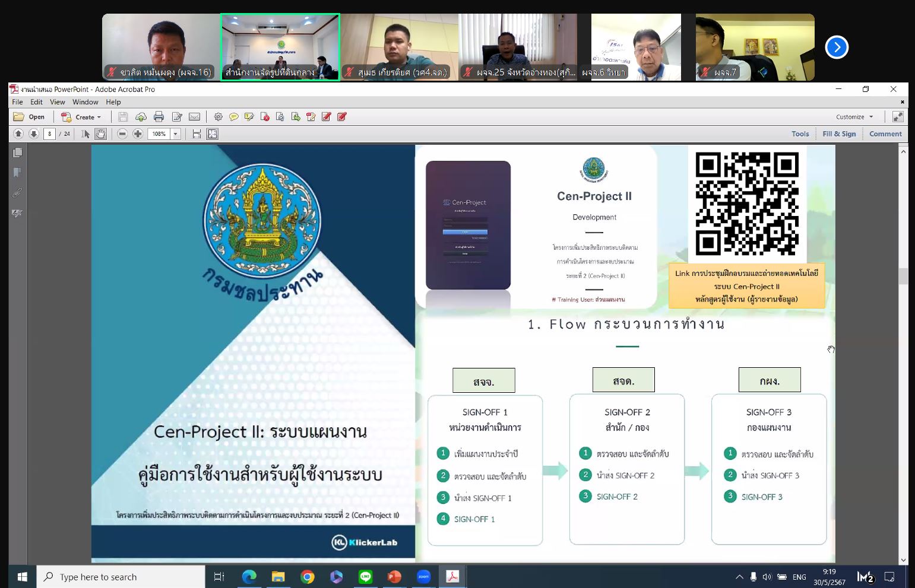
Task: Open the zoom level dropdown arrow
Action: point(176,134)
